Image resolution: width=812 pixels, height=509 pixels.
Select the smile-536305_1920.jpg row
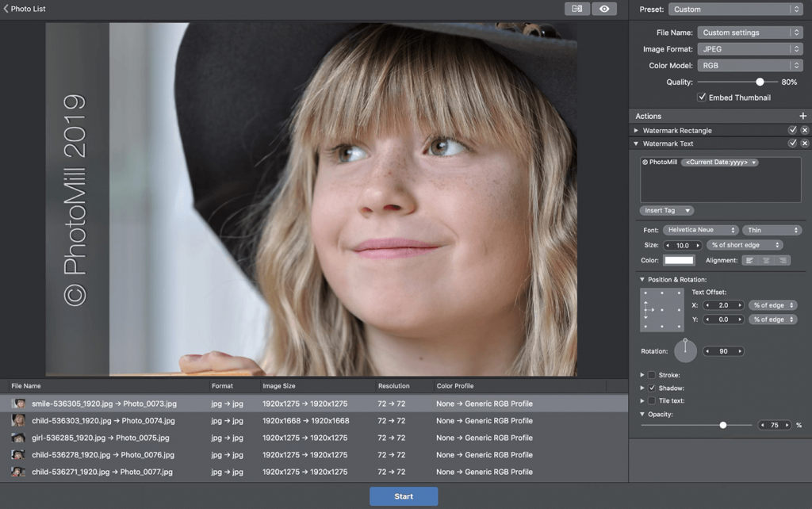point(314,404)
